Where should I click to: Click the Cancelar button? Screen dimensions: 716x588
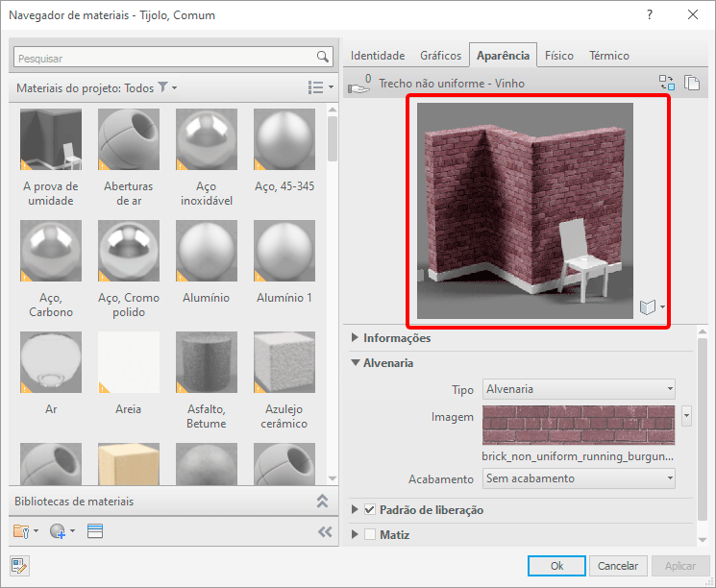click(x=618, y=566)
